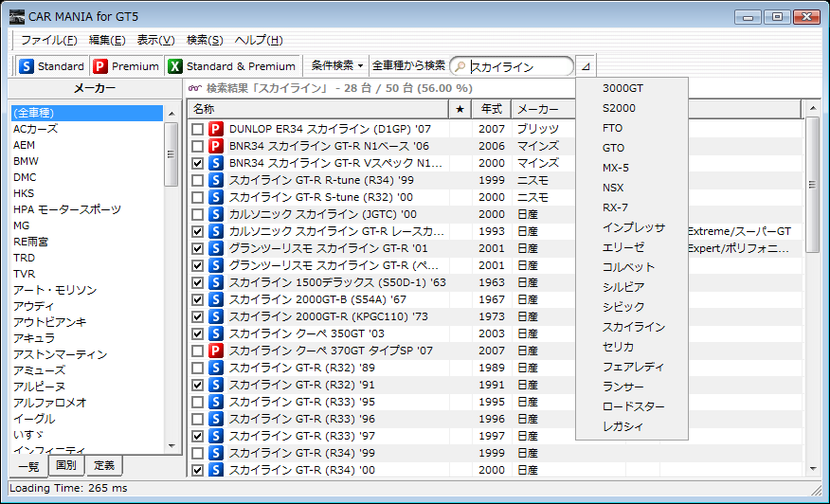Open the ファイル menu
The width and height of the screenshot is (830, 504).
click(x=48, y=40)
